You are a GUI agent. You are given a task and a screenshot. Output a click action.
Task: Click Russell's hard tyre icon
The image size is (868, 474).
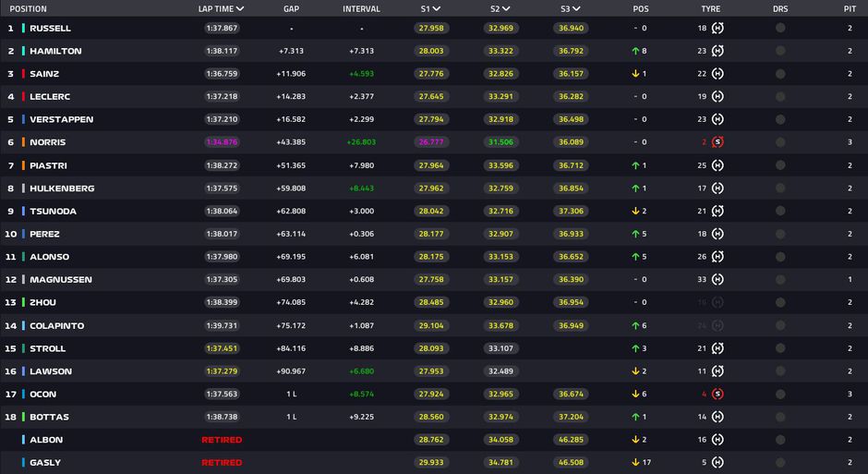[717, 28]
